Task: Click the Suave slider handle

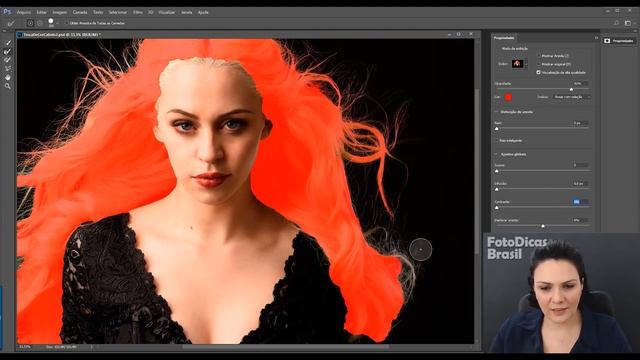Action: coord(497,171)
